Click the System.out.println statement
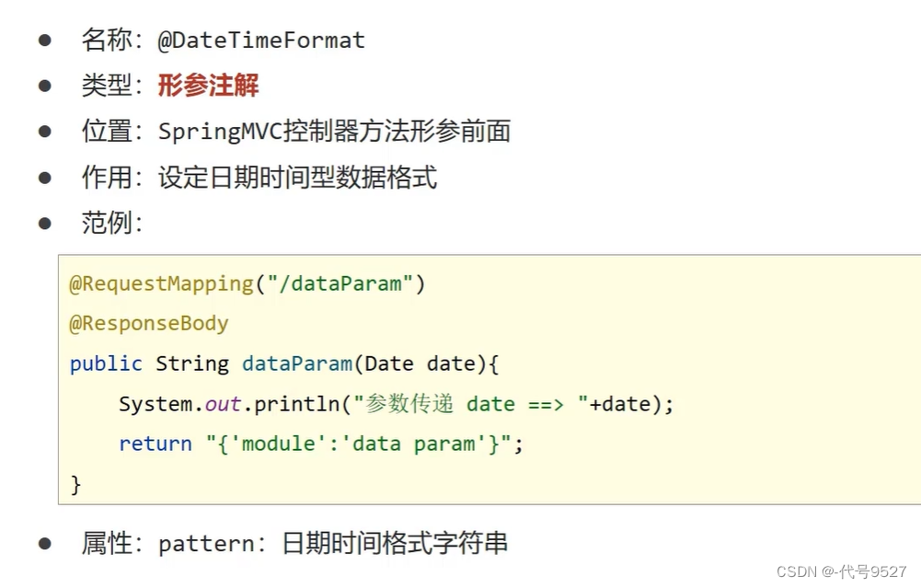Viewport: 921px width, 588px height. click(x=397, y=404)
